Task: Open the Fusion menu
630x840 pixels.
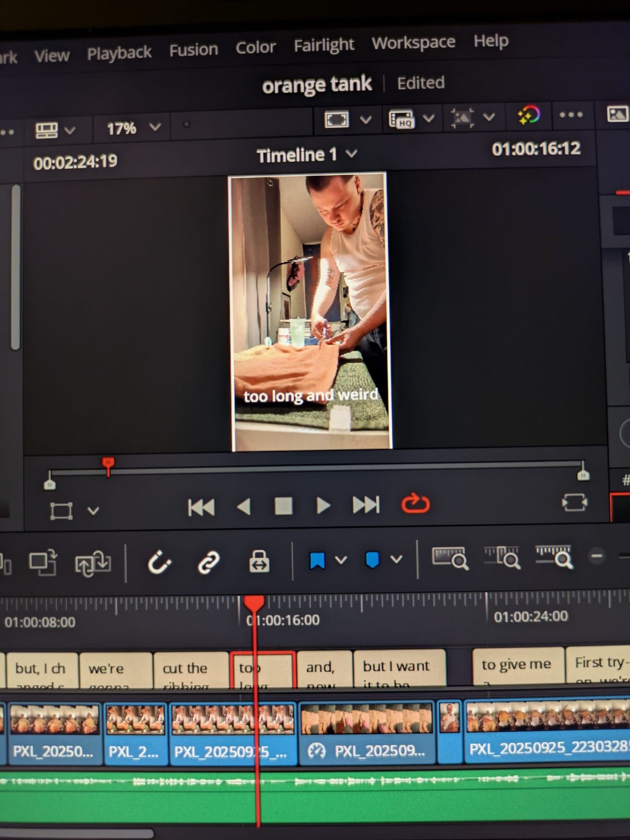Action: pyautogui.click(x=193, y=50)
